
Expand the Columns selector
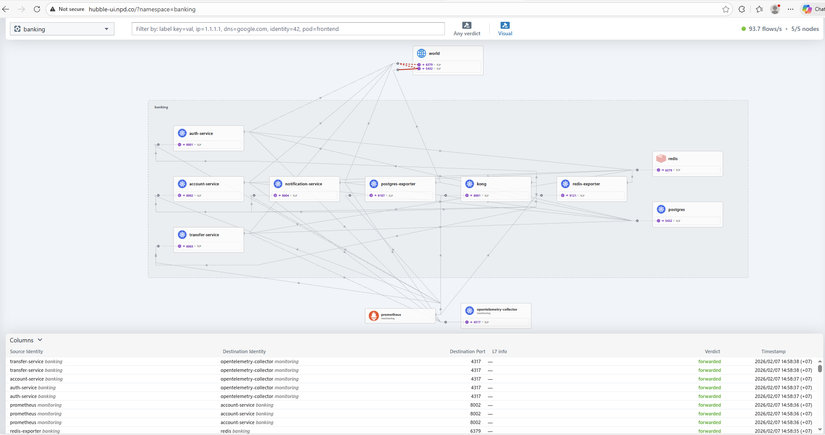(x=26, y=340)
